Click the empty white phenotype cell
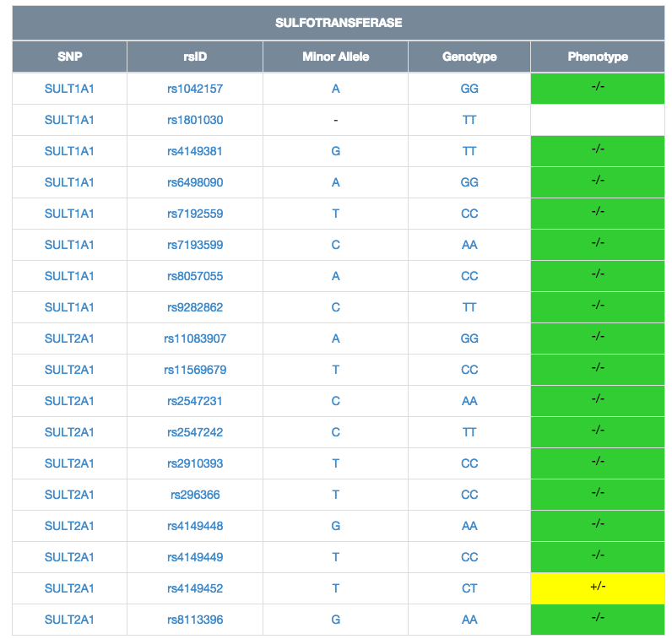 pos(597,120)
